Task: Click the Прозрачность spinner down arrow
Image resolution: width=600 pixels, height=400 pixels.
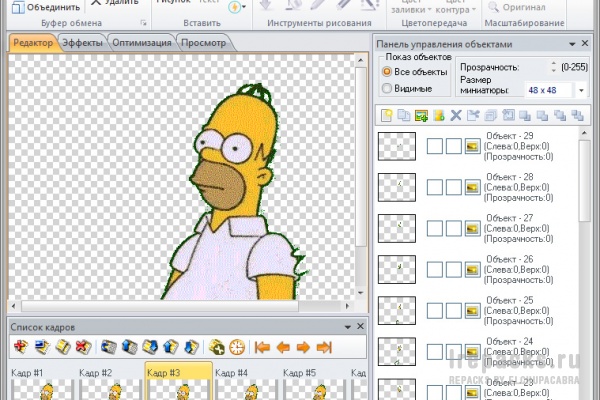Action: 554,70
